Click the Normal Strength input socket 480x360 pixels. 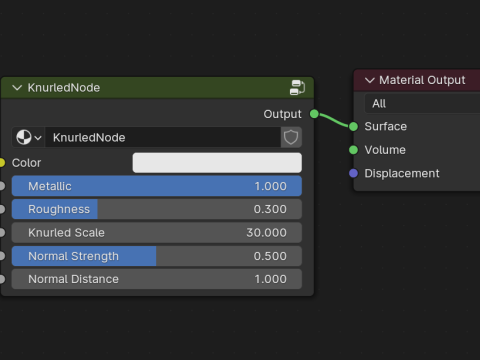coord(2,256)
